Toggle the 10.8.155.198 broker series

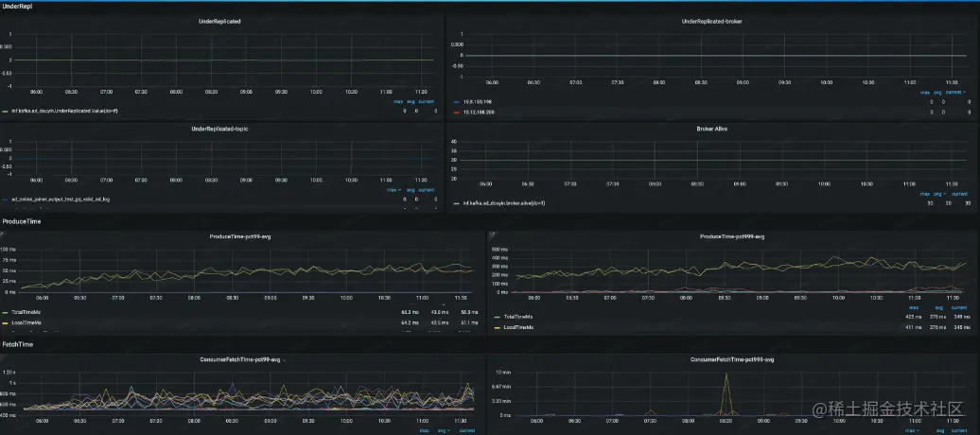pyautogui.click(x=477, y=100)
